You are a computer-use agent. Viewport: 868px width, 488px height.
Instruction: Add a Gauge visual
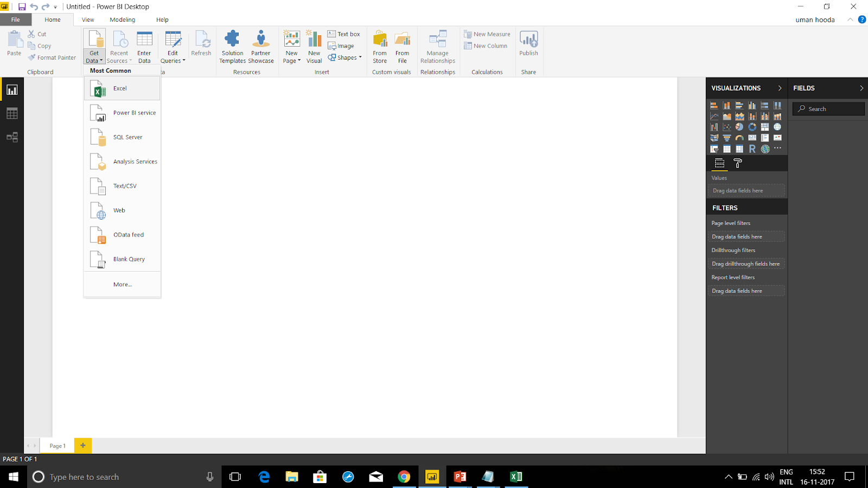coord(739,138)
